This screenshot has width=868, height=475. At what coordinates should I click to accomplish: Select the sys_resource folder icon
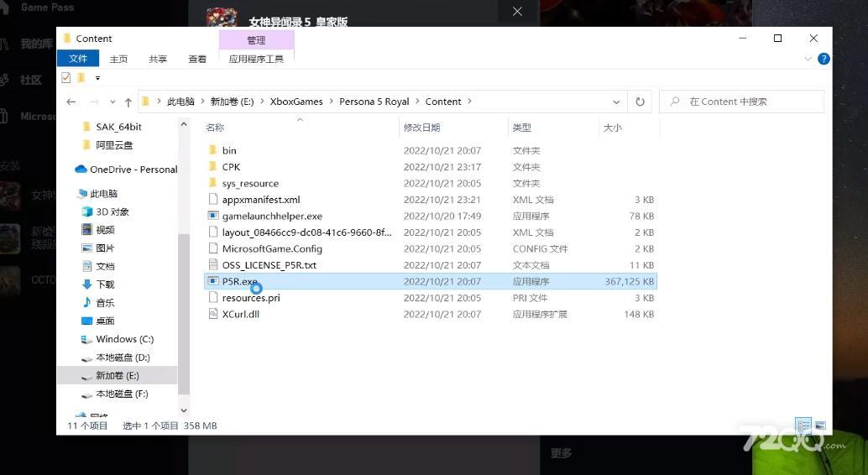(x=212, y=183)
